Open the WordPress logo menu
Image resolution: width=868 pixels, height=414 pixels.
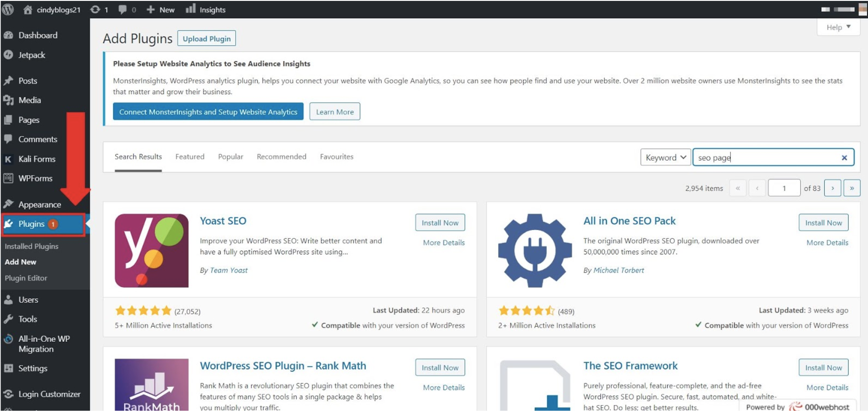[8, 9]
